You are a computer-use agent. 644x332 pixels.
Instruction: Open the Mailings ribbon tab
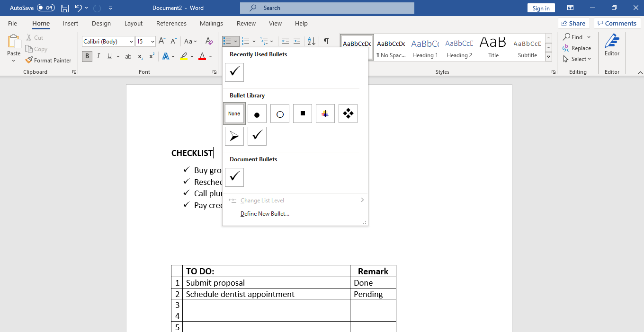tap(211, 23)
